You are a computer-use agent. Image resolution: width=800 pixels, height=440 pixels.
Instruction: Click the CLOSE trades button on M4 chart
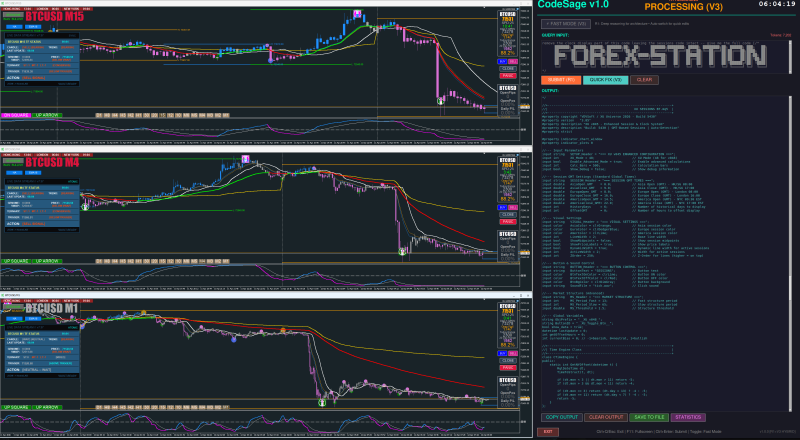(x=508, y=214)
